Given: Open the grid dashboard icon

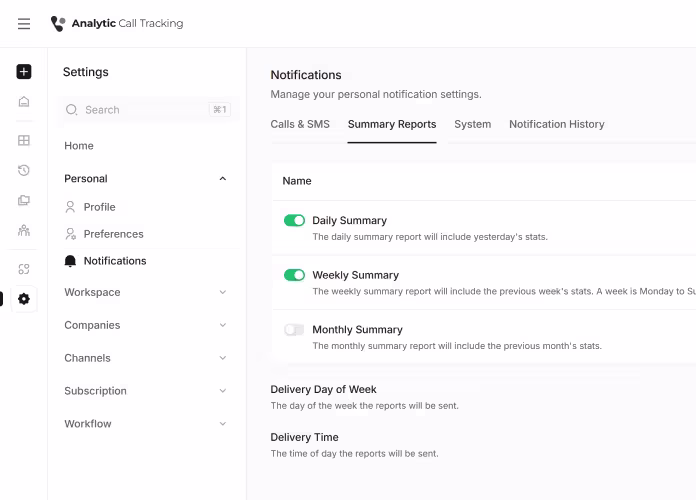Looking at the screenshot, I should (24, 141).
